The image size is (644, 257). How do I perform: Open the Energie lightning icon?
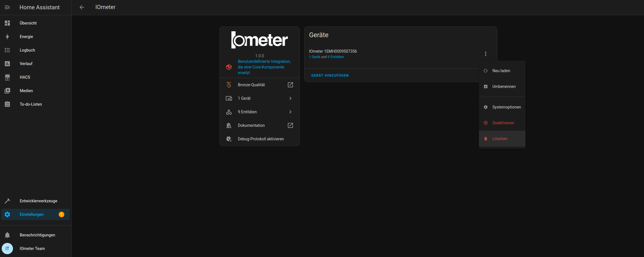[7, 37]
